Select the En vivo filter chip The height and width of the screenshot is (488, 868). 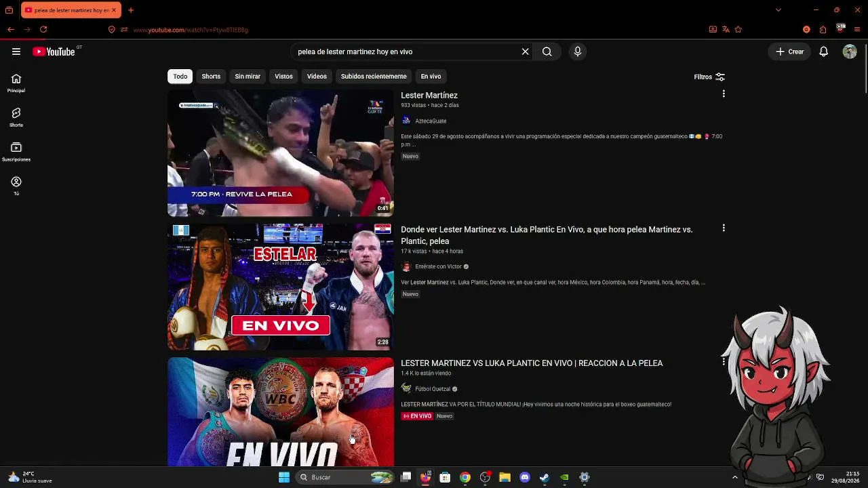click(x=431, y=77)
